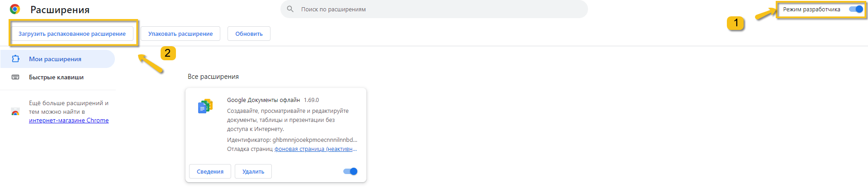The height and width of the screenshot is (189, 868).
Task: Click the yellow badge numbered 2
Action: (x=168, y=53)
